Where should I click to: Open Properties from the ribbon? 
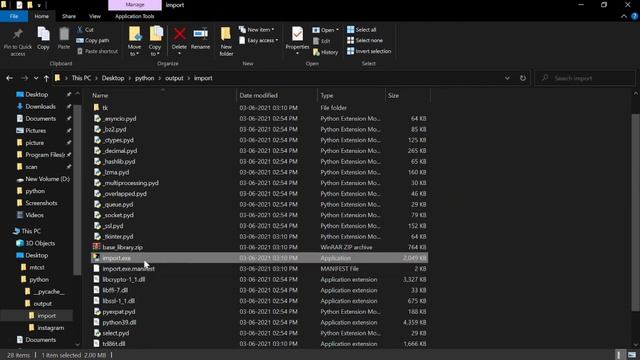(297, 39)
